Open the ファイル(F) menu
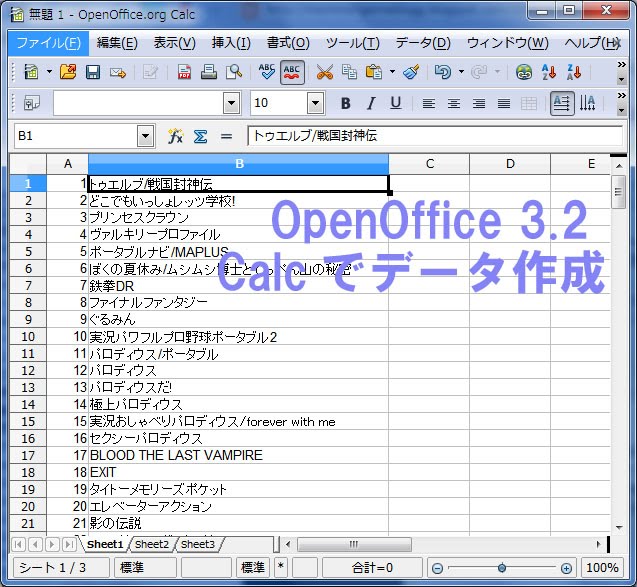637x587 pixels. 48,42
